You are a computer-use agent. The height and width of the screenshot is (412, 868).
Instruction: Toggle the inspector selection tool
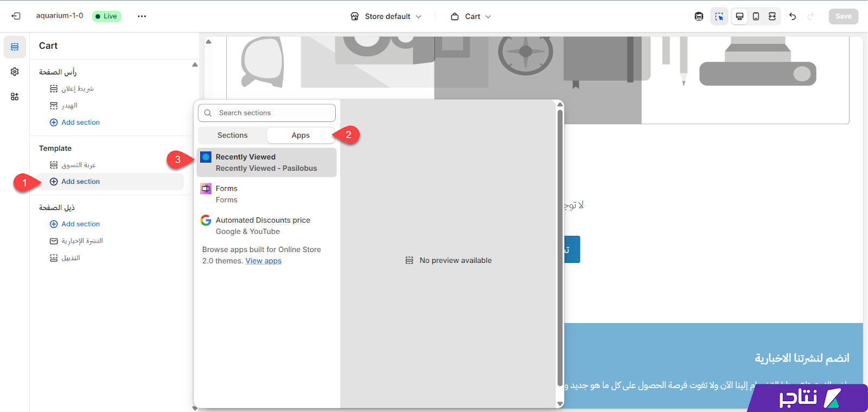click(x=719, y=16)
